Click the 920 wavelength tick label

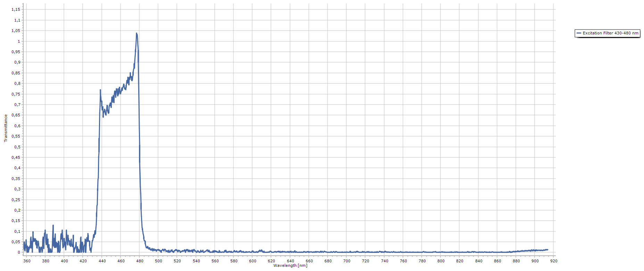point(554,261)
